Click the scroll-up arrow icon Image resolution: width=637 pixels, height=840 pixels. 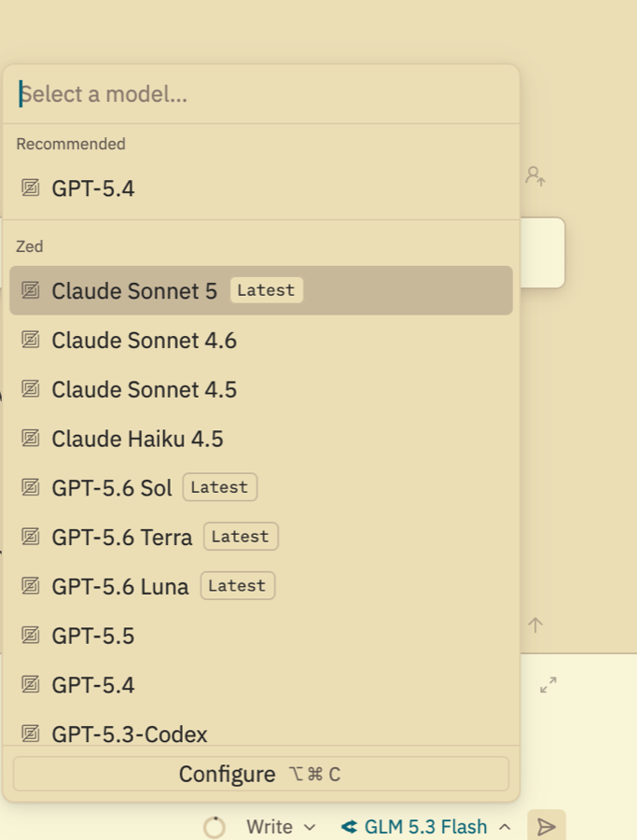tap(535, 624)
